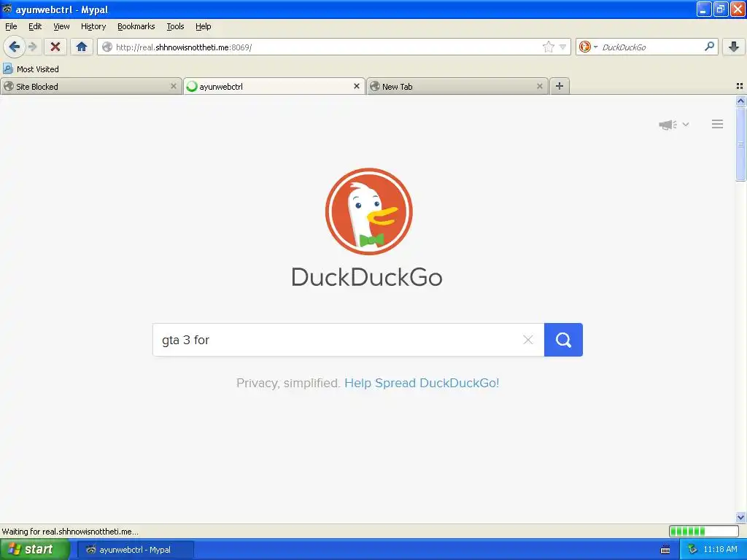Select the ayunwebctrl tab
This screenshot has height=560, width=747.
click(x=274, y=86)
